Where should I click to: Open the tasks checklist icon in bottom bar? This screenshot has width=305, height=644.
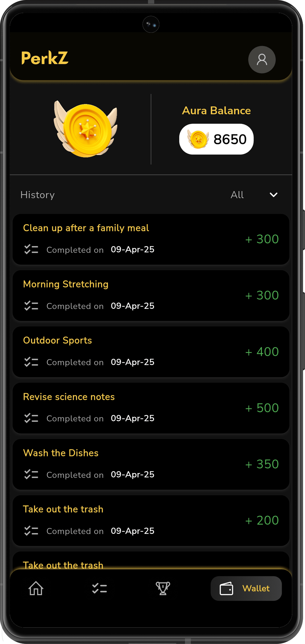tap(100, 588)
